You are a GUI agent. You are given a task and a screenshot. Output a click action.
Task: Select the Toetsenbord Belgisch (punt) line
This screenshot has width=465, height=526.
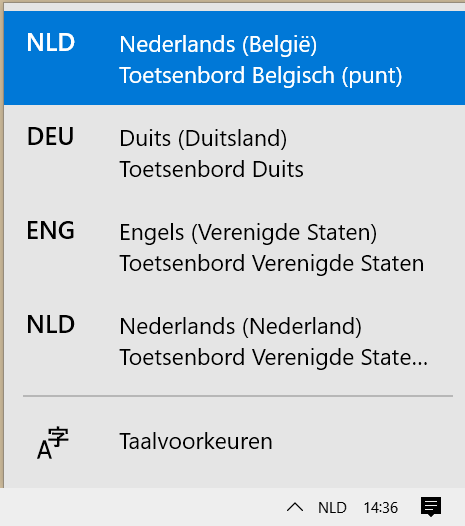[x=261, y=75]
